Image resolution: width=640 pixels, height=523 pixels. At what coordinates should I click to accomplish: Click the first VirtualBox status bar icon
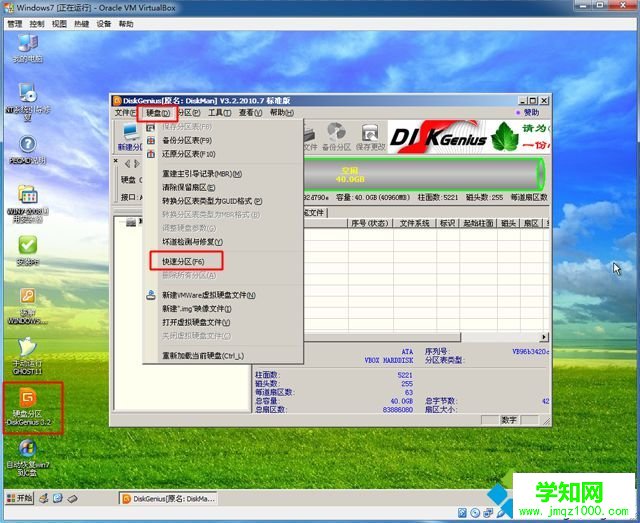[x=462, y=513]
